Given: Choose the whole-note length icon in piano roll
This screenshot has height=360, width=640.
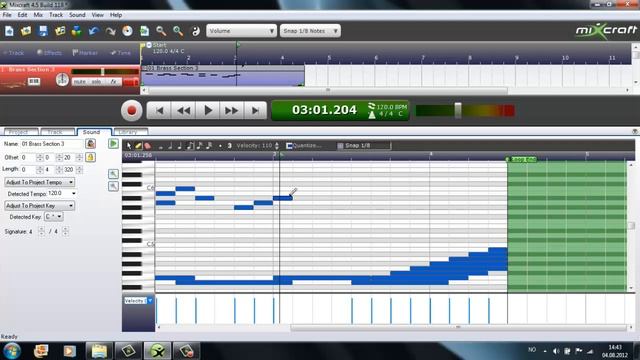Looking at the screenshot, I should tap(160, 146).
